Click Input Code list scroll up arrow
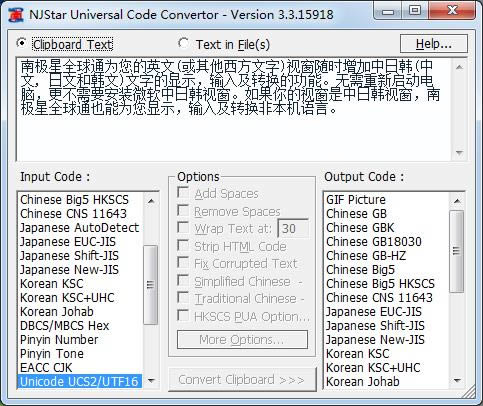 click(x=151, y=200)
